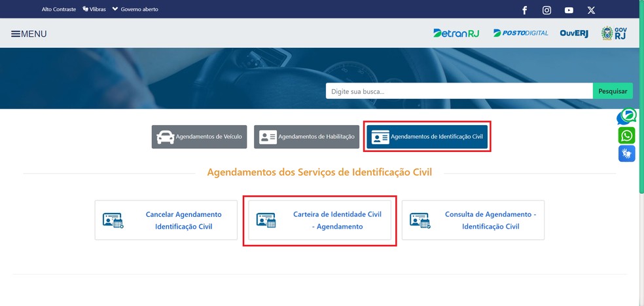Click the Gov RJ crest logo
The height and width of the screenshot is (306, 644).
pyautogui.click(x=614, y=33)
